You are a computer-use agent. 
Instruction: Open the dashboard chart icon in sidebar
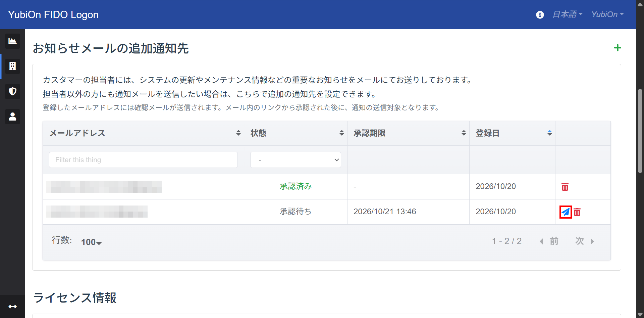point(12,41)
